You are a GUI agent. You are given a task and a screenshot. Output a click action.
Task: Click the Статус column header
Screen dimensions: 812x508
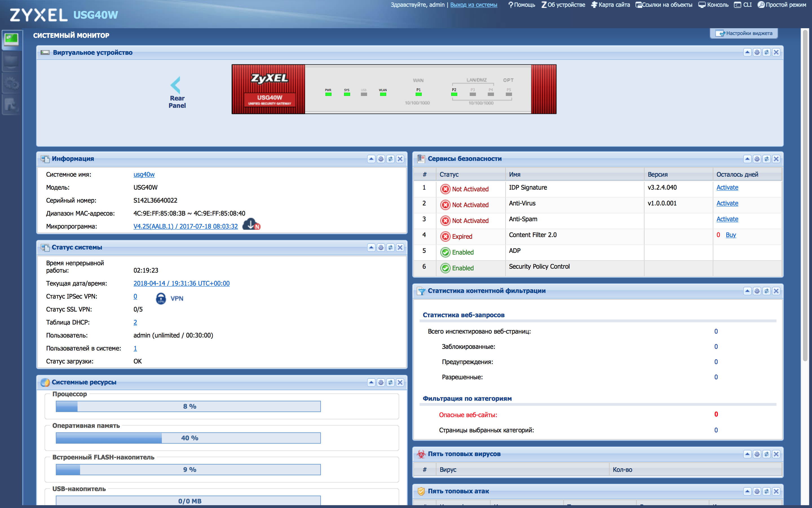471,174
